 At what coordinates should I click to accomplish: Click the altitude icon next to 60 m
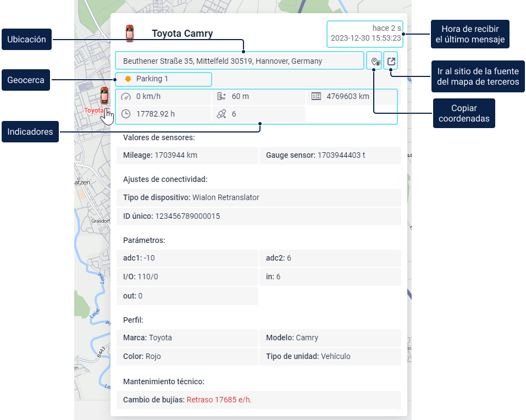pyautogui.click(x=222, y=97)
